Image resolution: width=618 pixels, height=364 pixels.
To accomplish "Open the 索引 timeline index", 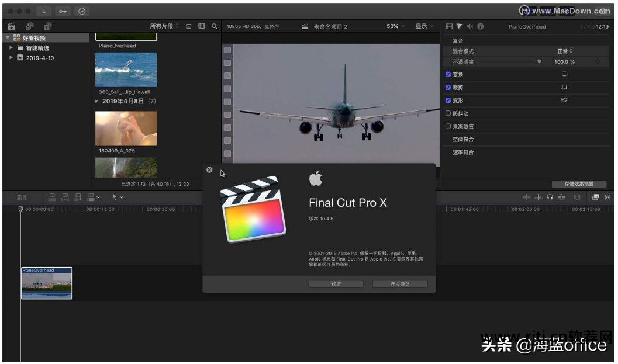I will tap(22, 197).
